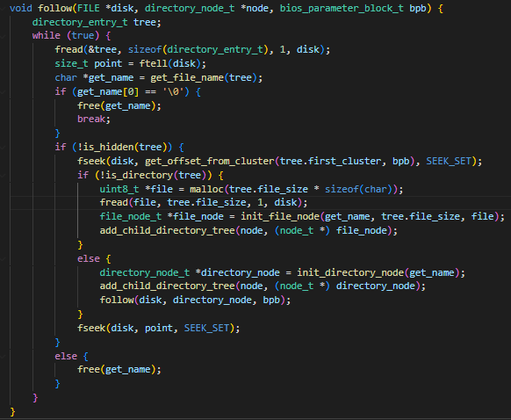Fold the inner else block before directory_node
This screenshot has width=511, height=420.
[3, 259]
